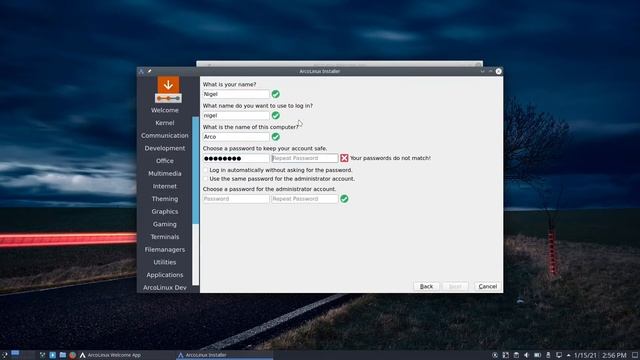Click the orange Calamares download arrow logo

click(x=168, y=89)
